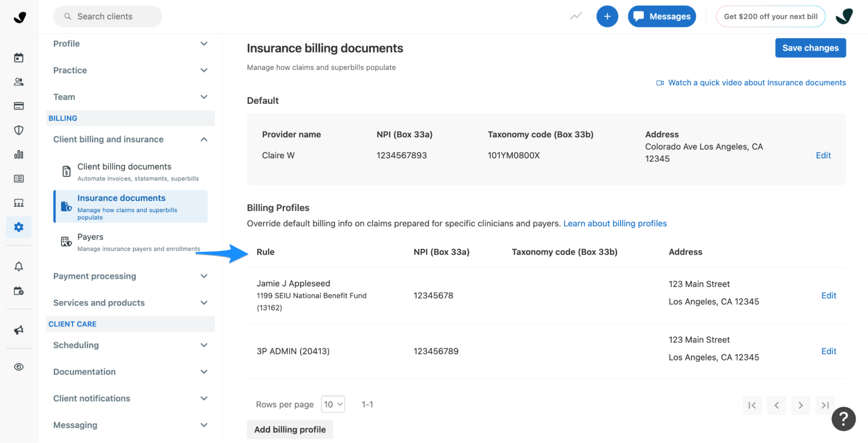Expand the Payment processing section
The width and height of the screenshot is (868, 443).
130,276
